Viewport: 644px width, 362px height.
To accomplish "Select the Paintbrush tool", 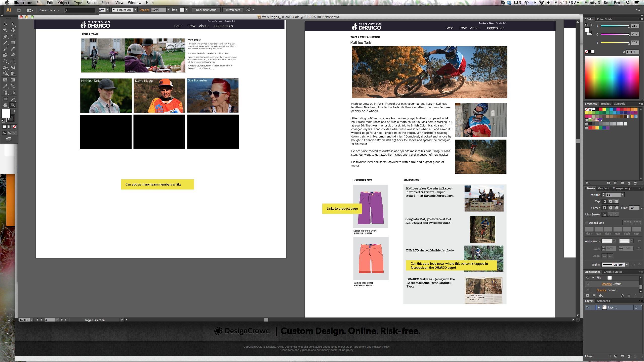I will click(x=5, y=49).
